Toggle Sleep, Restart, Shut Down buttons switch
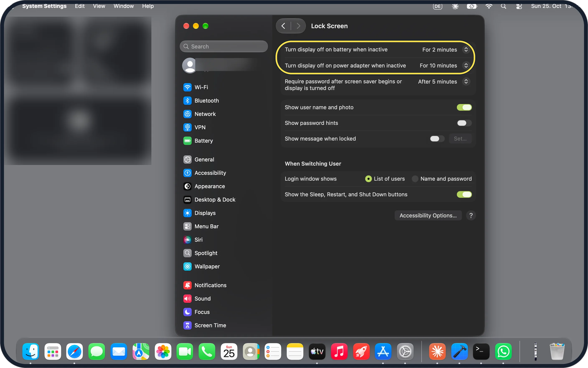 click(x=464, y=194)
